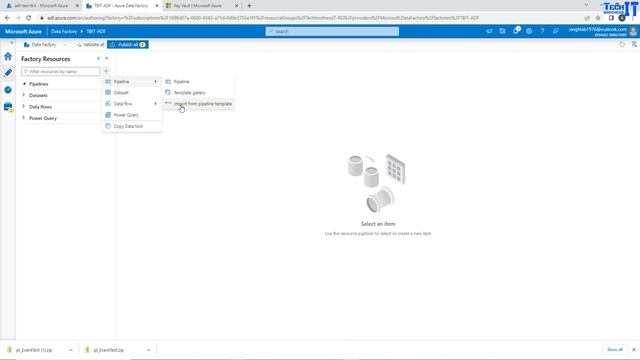This screenshot has height=360, width=640.
Task: Open the Data Factory dropdown in the toolbar
Action: 45,44
